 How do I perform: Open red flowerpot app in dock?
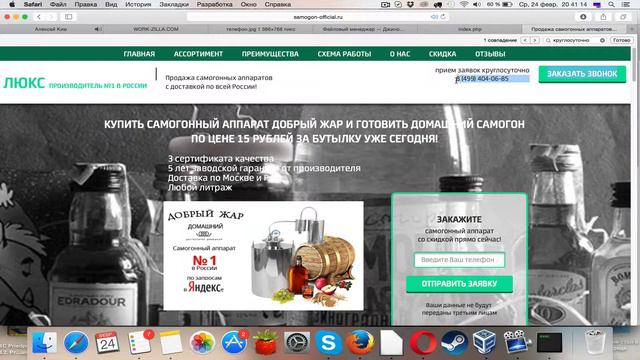(265, 342)
